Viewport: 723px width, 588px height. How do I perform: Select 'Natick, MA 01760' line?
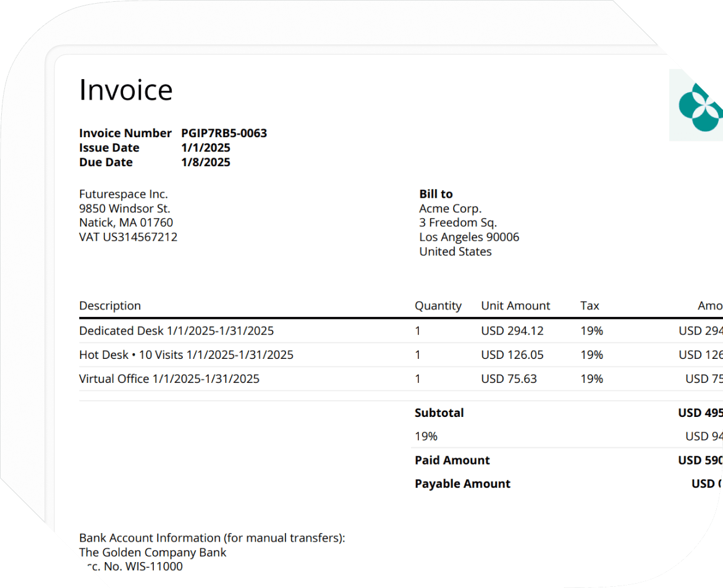point(126,222)
